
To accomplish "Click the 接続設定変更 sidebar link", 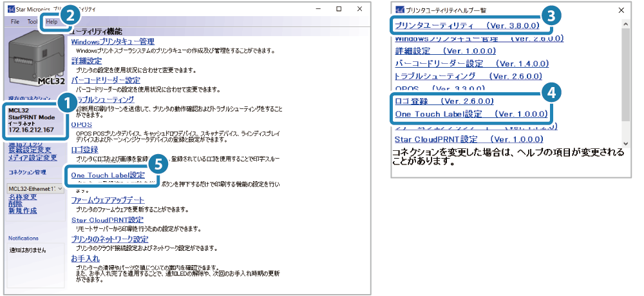I will 30,151.
